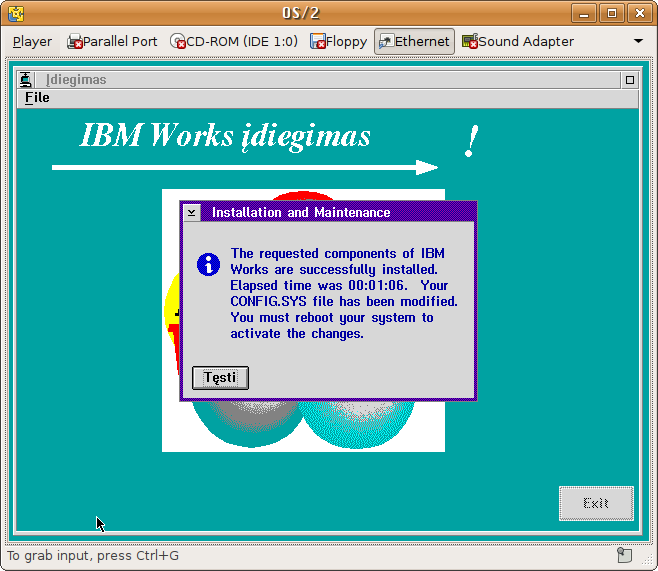The width and height of the screenshot is (658, 571).
Task: Close the OS/2 player window
Action: pos(639,13)
